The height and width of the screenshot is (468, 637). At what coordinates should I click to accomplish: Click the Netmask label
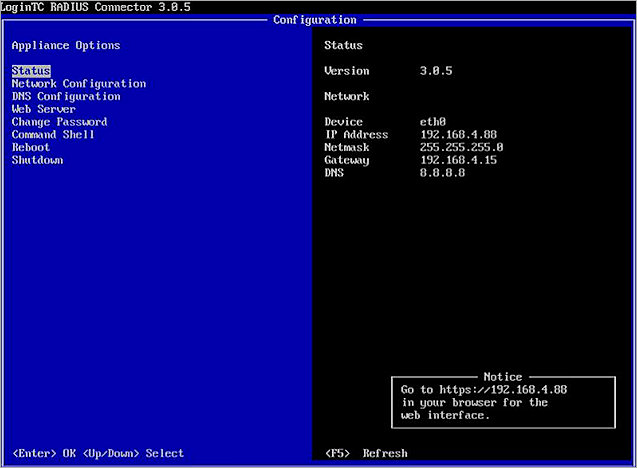click(347, 147)
